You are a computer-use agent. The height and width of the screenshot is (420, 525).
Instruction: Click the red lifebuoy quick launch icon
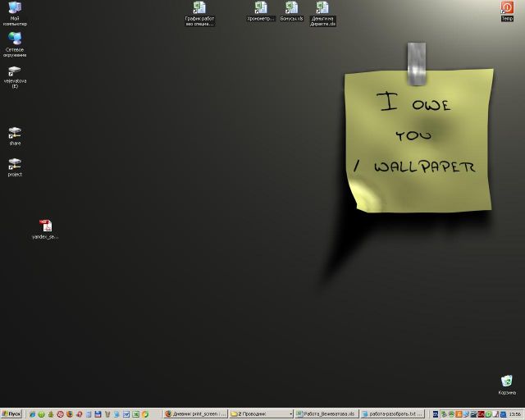60,414
